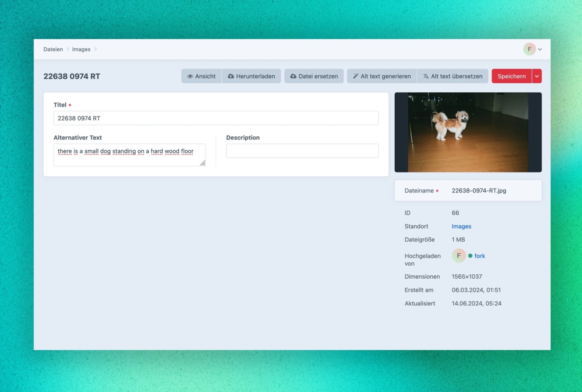Click the cloud upload icon on Datei ersetzen

point(293,76)
